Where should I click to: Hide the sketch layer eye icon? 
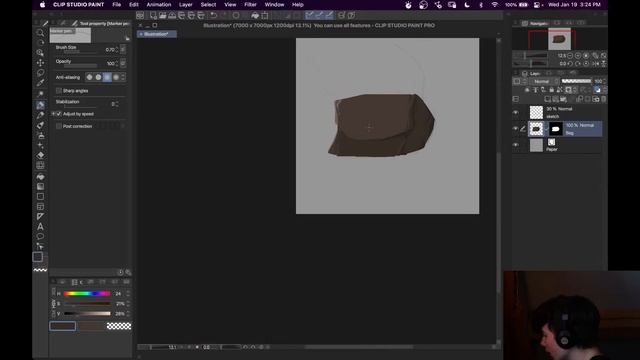pos(516,112)
